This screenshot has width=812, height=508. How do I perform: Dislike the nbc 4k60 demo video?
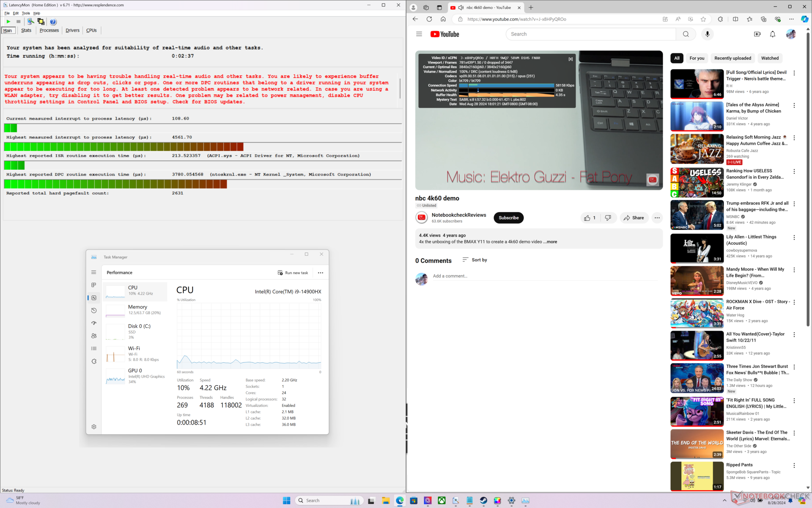608,218
